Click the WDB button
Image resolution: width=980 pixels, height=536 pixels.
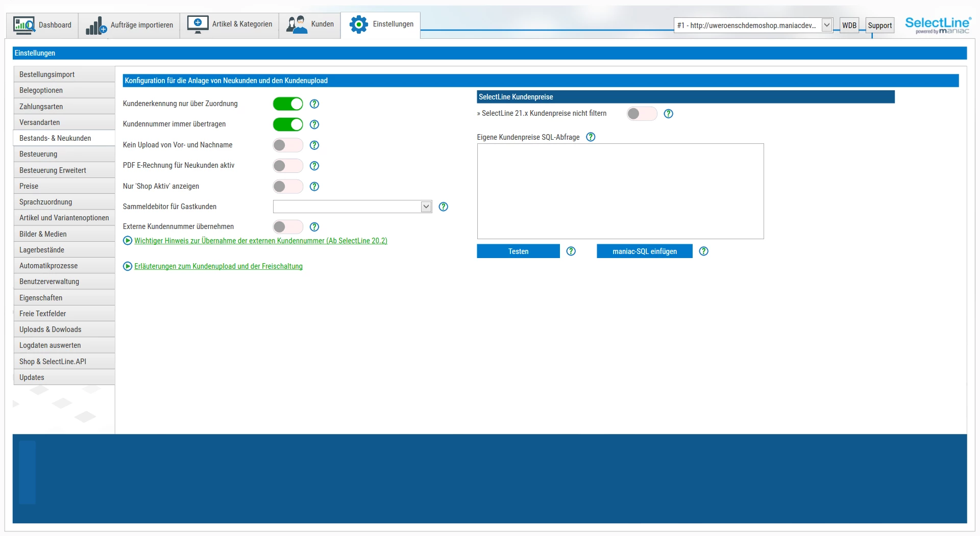click(x=849, y=25)
